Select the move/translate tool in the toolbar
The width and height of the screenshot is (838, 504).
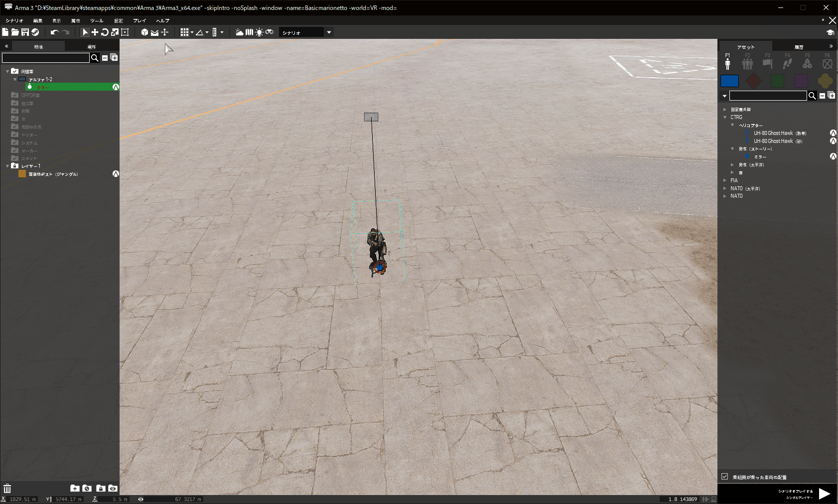95,32
